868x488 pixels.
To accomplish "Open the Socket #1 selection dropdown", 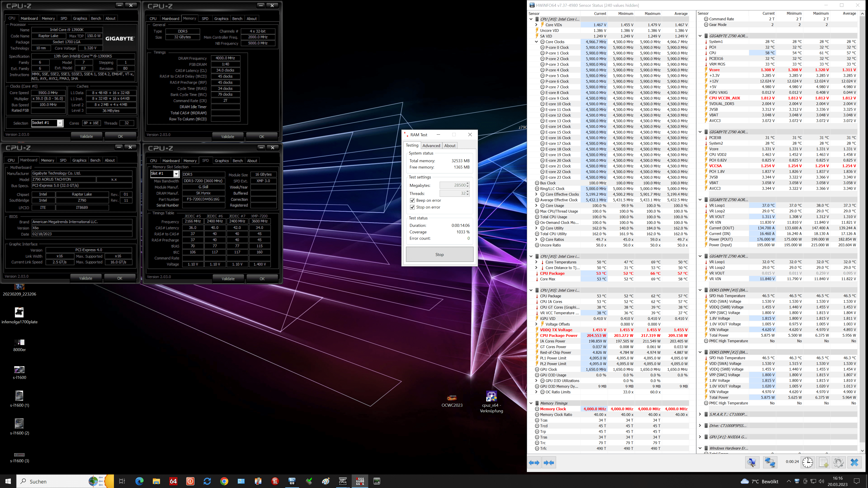I will tap(60, 123).
